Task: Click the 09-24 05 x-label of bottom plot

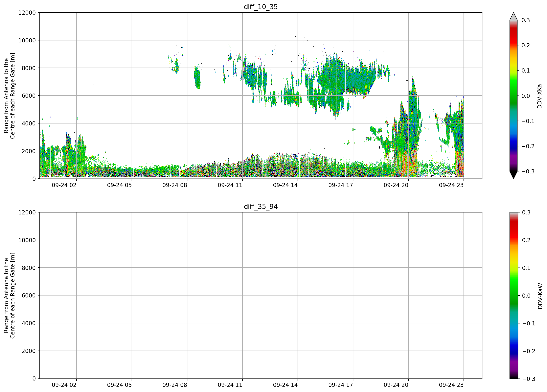Action: tap(119, 385)
